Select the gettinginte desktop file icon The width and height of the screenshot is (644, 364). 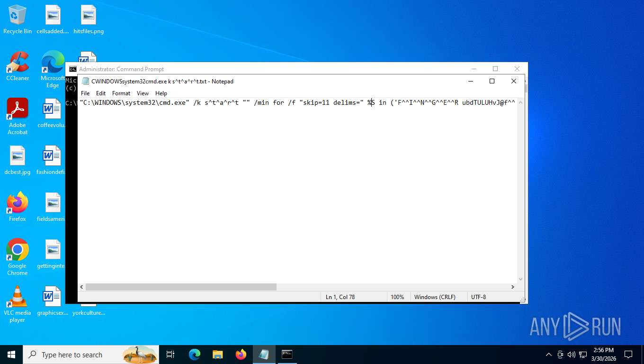51,254
